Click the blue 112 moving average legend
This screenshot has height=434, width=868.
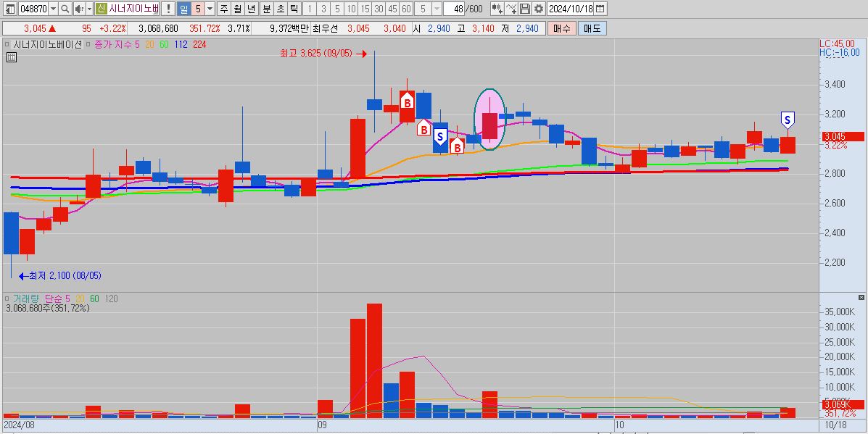pyautogui.click(x=181, y=45)
